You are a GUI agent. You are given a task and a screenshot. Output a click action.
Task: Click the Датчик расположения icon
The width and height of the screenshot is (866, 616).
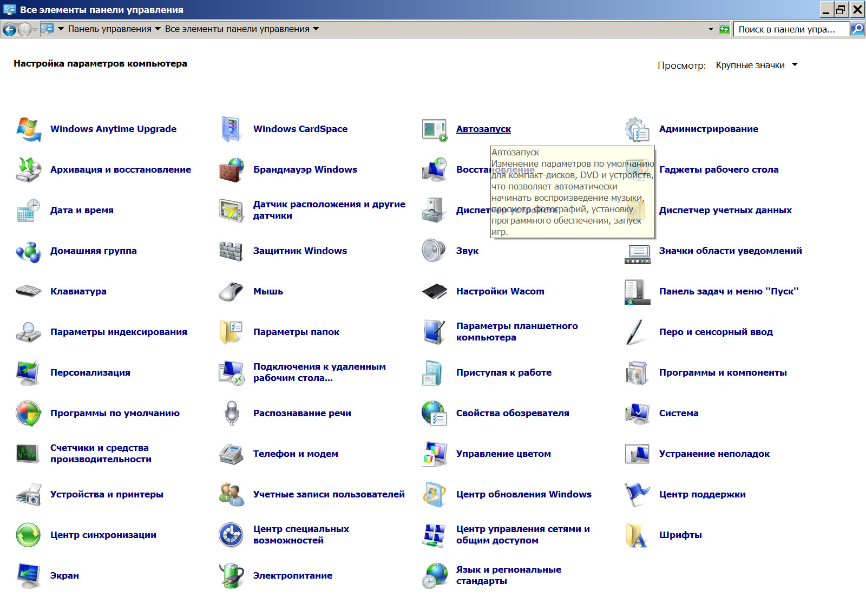[x=231, y=211]
